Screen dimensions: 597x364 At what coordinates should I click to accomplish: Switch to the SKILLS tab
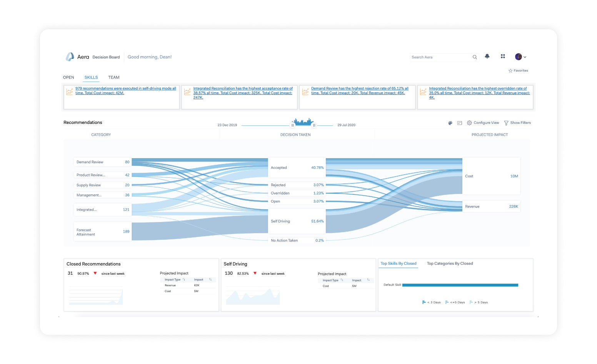(91, 77)
